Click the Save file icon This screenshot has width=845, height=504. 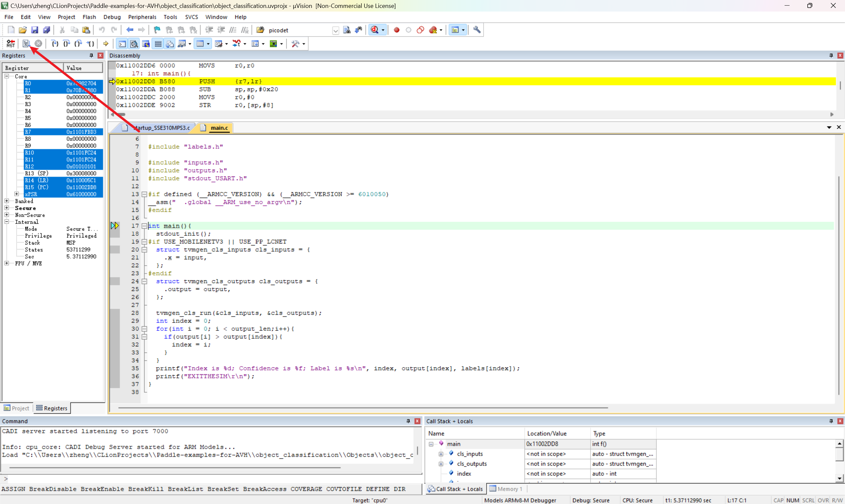(x=34, y=30)
